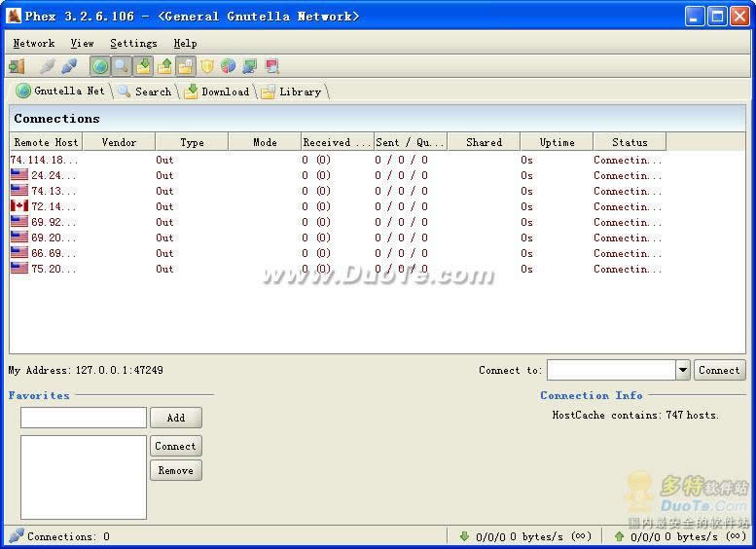Click the exit door toolbar icon
The height and width of the screenshot is (549, 756).
click(17, 66)
